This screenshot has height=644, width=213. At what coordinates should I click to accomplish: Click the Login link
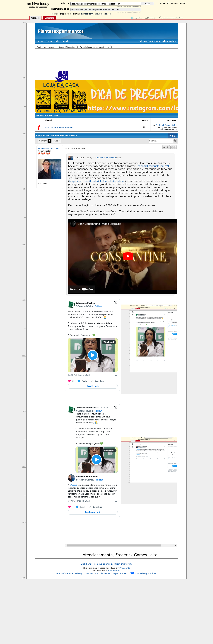click(163, 41)
